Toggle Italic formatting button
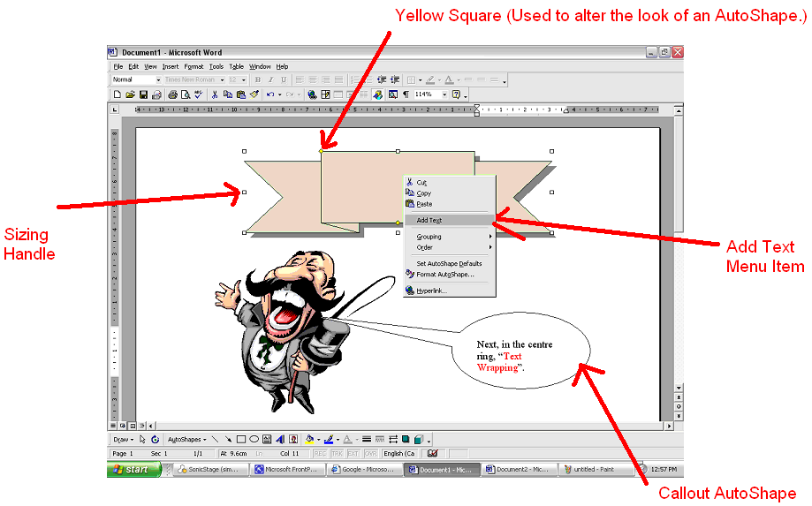 click(x=270, y=79)
